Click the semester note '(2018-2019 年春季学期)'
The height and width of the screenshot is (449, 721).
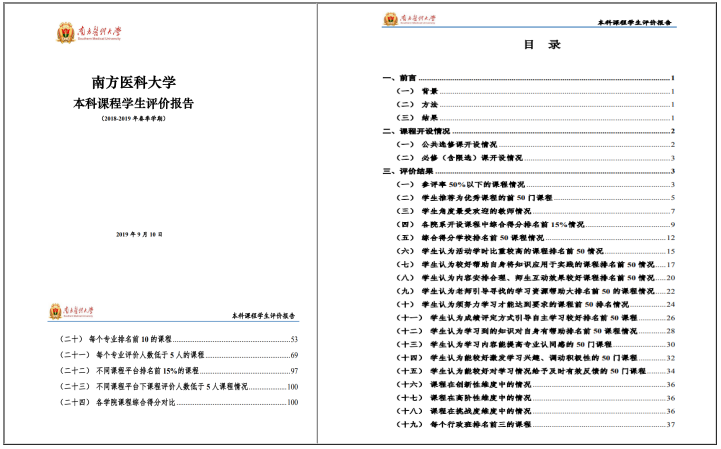pyautogui.click(x=133, y=119)
